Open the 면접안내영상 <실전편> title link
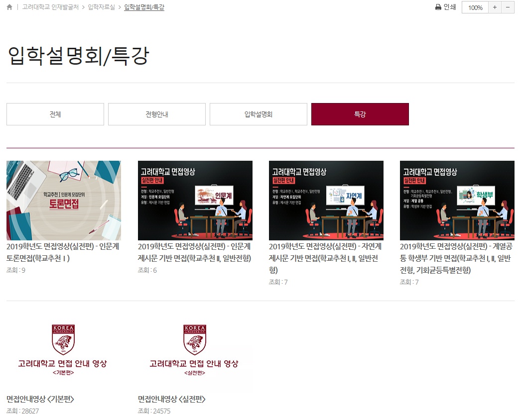Screen dimensions: 521x420 coord(172,399)
